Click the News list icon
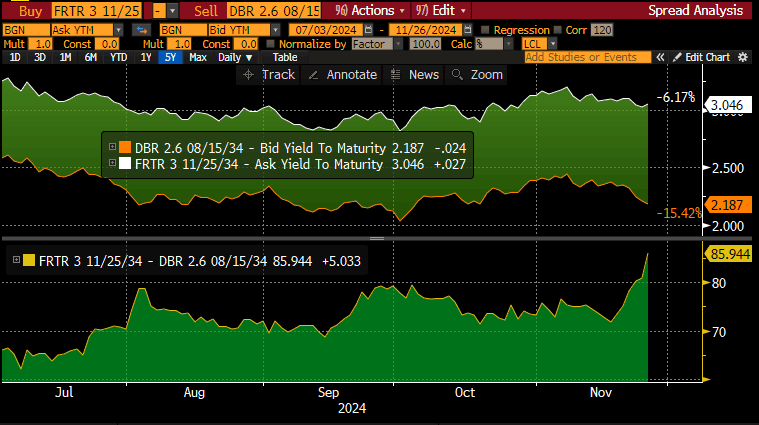The width and height of the screenshot is (759, 425). (395, 75)
